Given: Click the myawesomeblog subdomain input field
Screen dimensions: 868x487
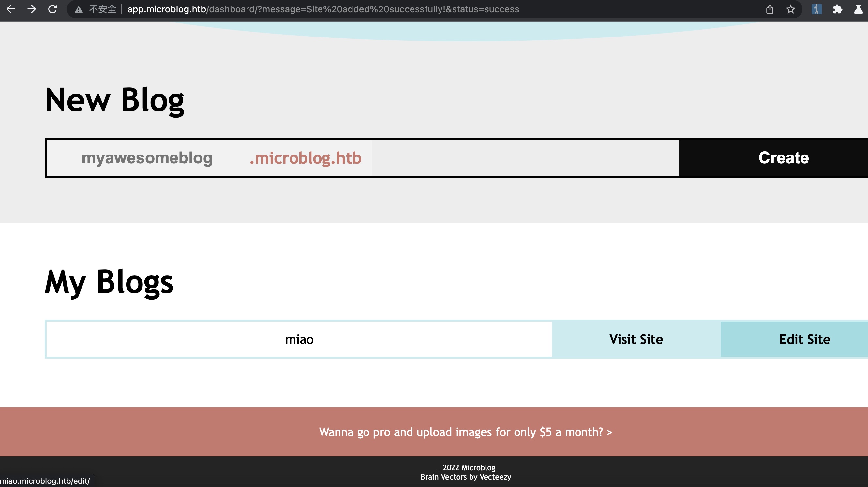Looking at the screenshot, I should pos(147,158).
